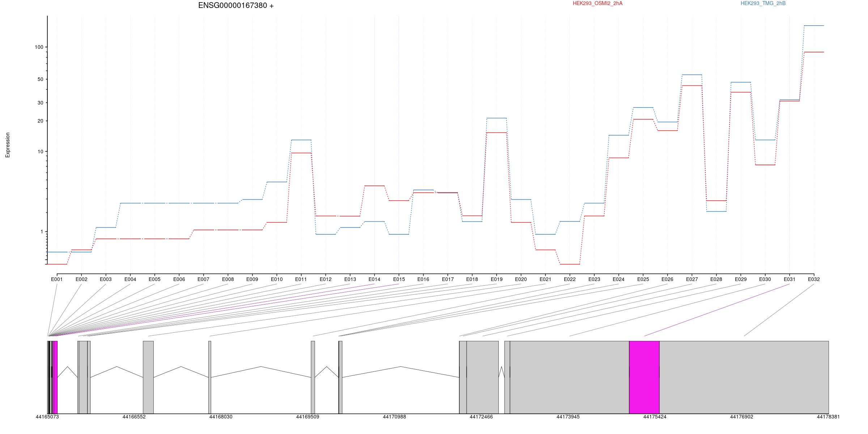Click y-axis tick value 10
The width and height of the screenshot is (868, 434).
tap(40, 152)
